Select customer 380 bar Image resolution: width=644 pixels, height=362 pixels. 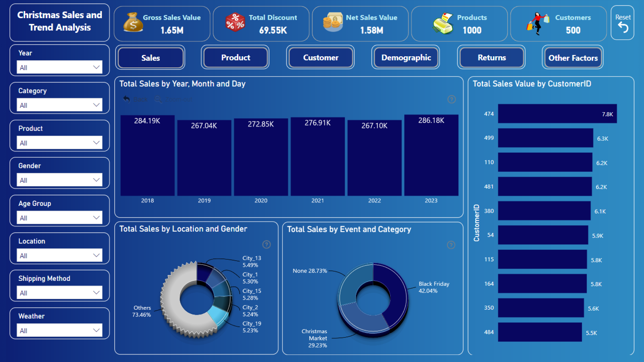click(544, 211)
